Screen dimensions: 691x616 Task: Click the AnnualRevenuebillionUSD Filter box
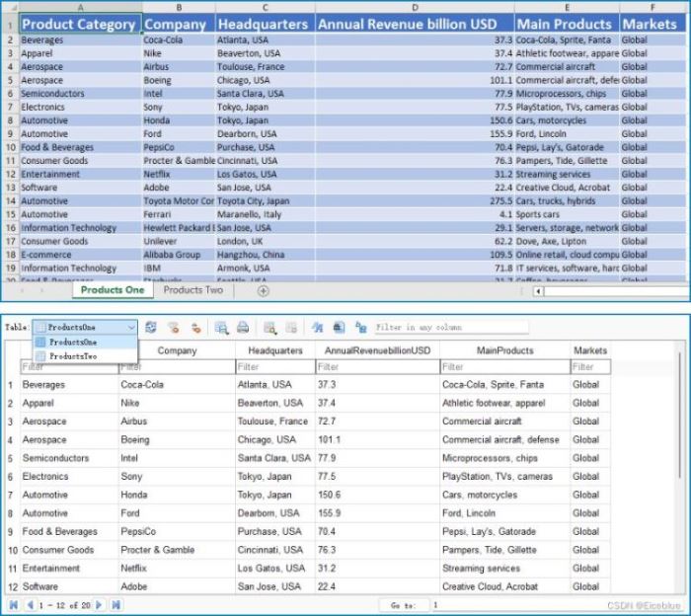(x=378, y=367)
